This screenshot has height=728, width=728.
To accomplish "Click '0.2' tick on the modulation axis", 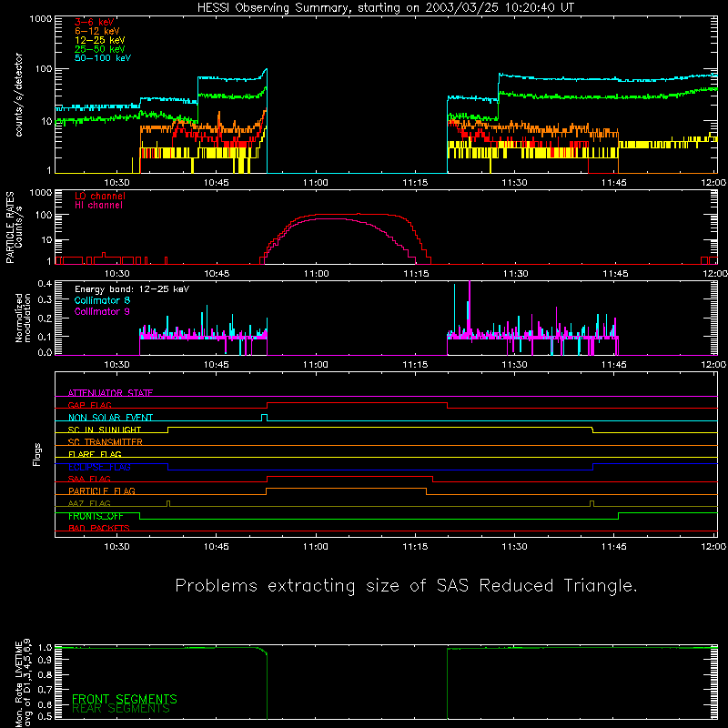I will (45, 318).
